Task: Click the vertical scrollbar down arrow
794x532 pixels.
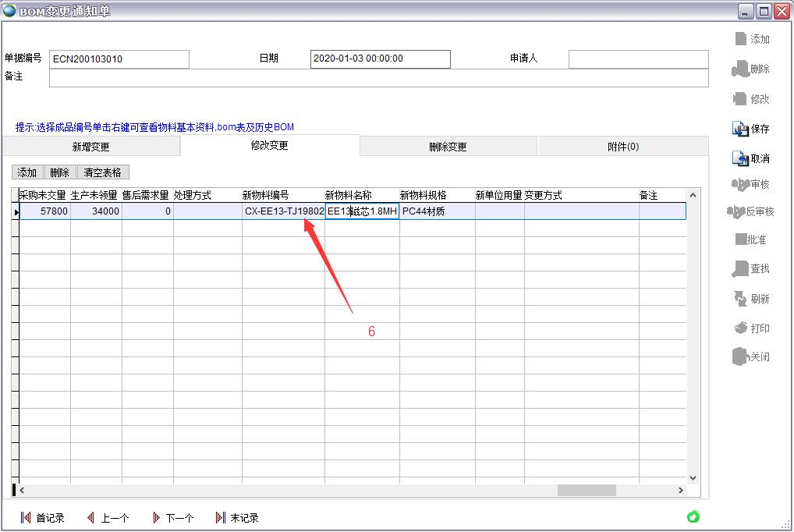Action: click(x=693, y=478)
